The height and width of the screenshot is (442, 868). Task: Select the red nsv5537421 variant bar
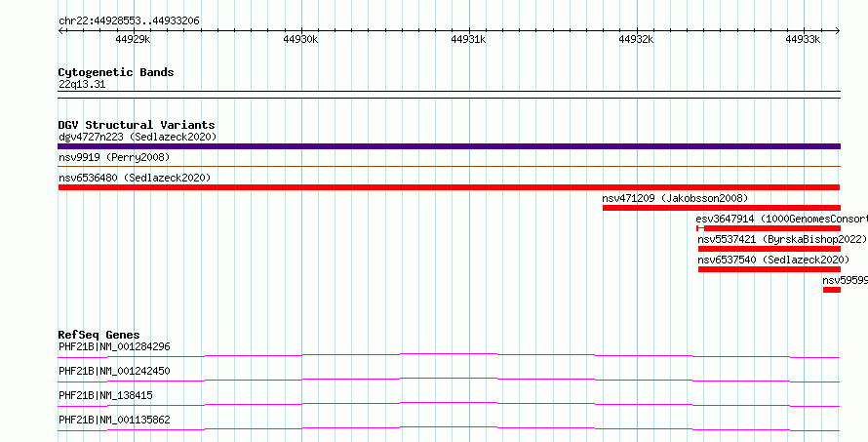click(769, 249)
